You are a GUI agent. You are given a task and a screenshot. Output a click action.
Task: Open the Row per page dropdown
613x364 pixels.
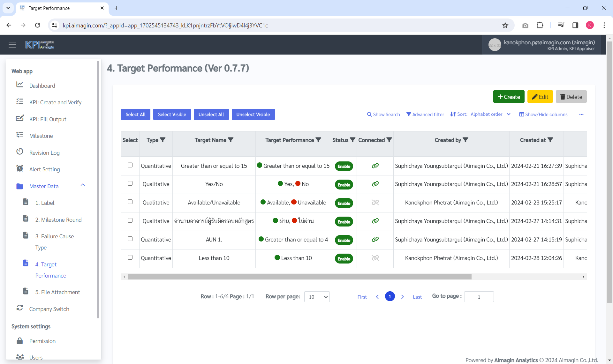pos(317,296)
